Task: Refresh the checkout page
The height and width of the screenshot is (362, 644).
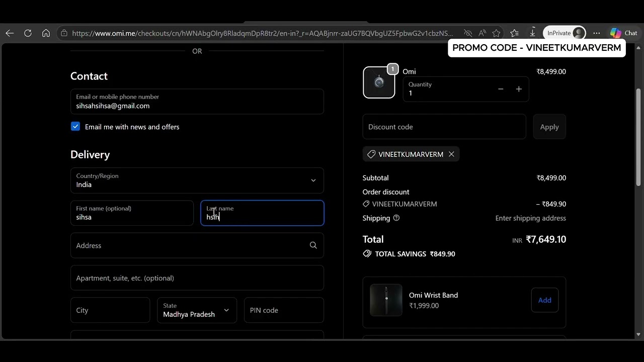Action: coord(28,33)
